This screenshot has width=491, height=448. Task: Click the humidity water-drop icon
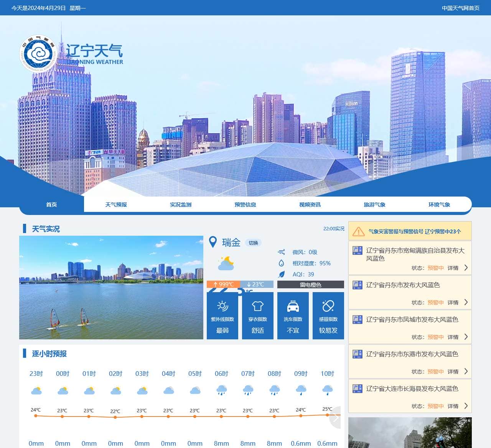click(281, 263)
